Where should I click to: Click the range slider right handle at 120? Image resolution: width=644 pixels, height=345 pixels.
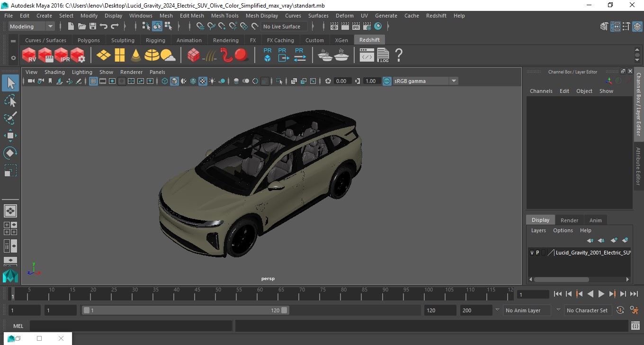284,310
